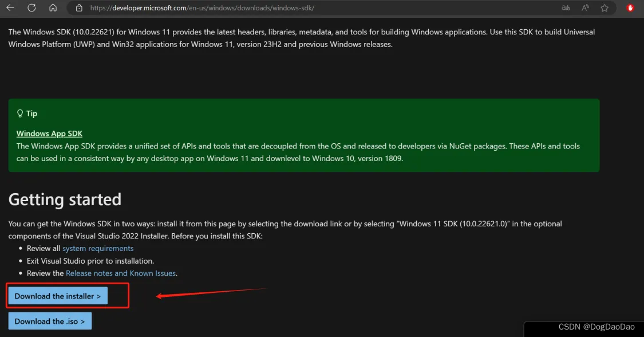Viewport: 644px width, 337px height.
Task: Click the Windows SDK intro paragraph text
Action: [x=302, y=38]
